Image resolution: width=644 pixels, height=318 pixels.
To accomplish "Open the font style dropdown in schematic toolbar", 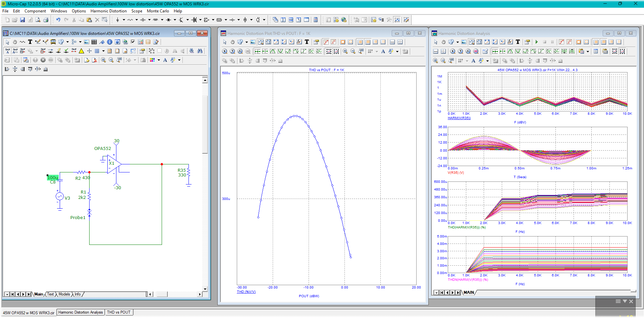I will point(179,60).
